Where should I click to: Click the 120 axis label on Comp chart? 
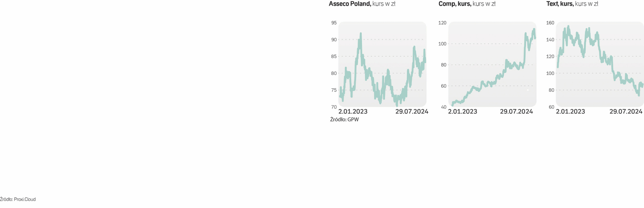click(x=442, y=23)
